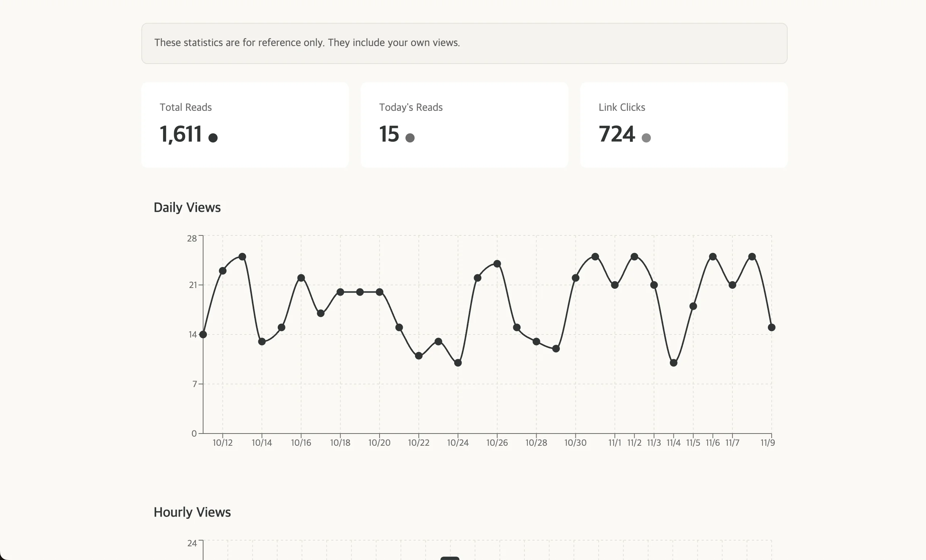The height and width of the screenshot is (560, 926).
Task: Click the Link Clicks card
Action: point(684,125)
